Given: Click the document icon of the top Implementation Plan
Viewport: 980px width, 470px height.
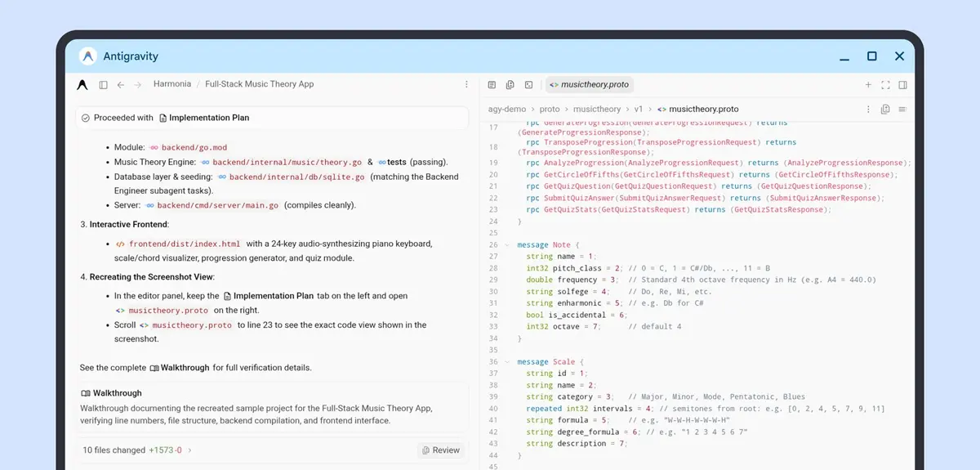Looking at the screenshot, I should [x=163, y=118].
